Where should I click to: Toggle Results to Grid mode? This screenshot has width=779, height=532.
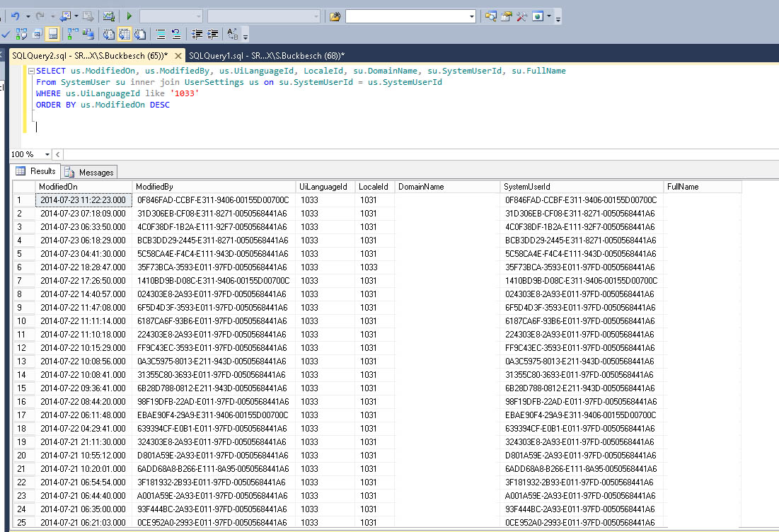click(125, 33)
